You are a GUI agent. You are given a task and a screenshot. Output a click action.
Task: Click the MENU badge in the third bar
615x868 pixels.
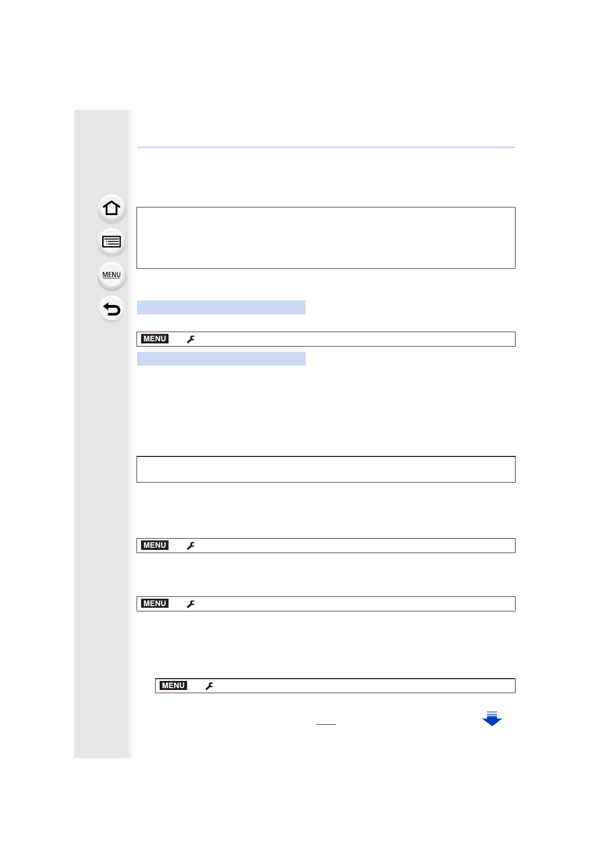pyautogui.click(x=155, y=604)
